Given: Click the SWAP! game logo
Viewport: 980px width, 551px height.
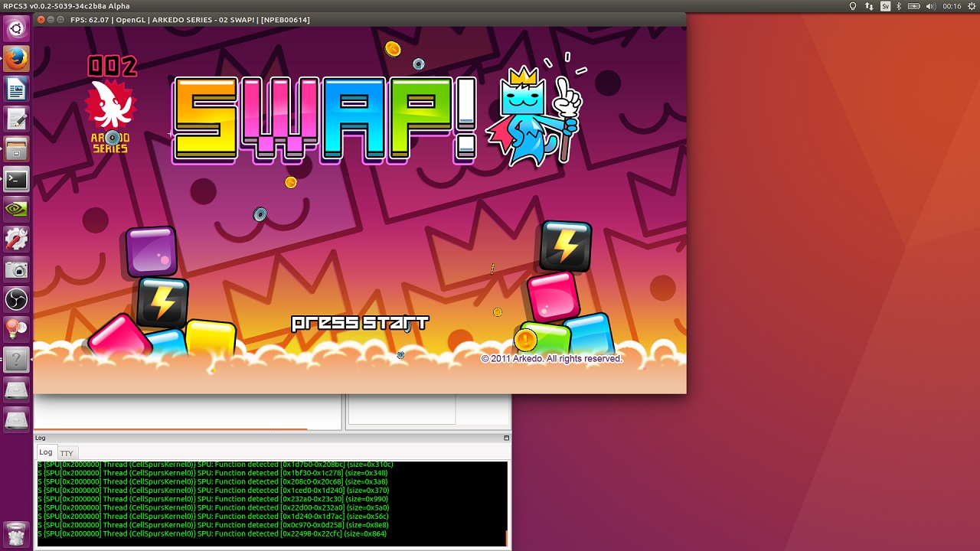Looking at the screenshot, I should 325,120.
